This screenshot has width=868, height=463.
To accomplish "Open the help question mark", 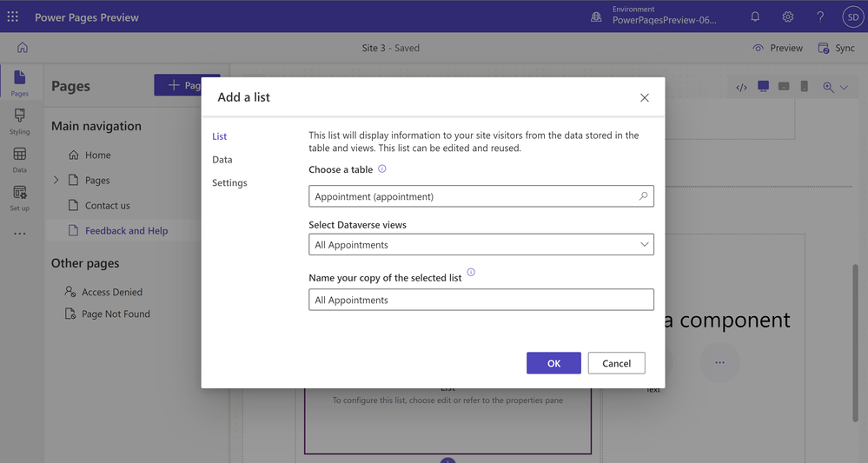I will tap(820, 17).
